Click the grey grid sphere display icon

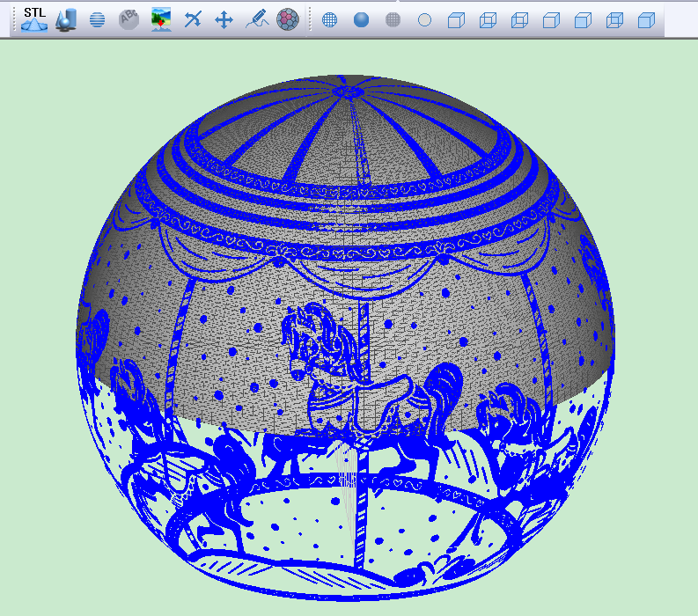click(393, 20)
